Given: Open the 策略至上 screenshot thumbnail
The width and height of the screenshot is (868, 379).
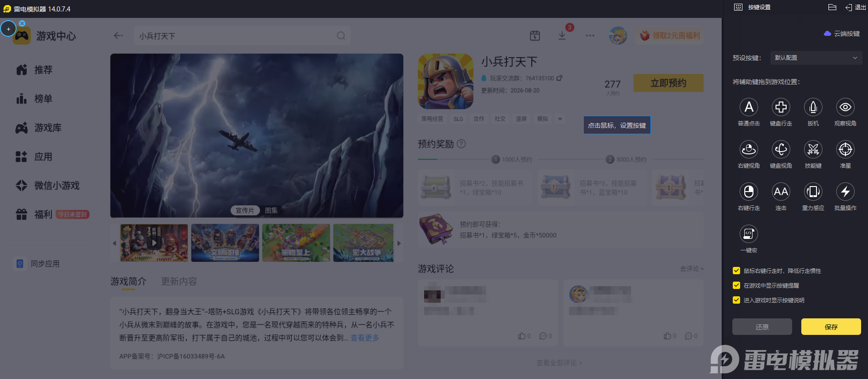Looking at the screenshot, I should tap(296, 243).
